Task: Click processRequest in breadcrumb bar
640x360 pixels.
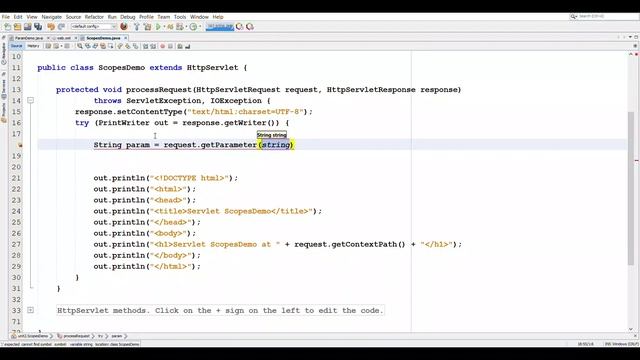Action: (76, 336)
